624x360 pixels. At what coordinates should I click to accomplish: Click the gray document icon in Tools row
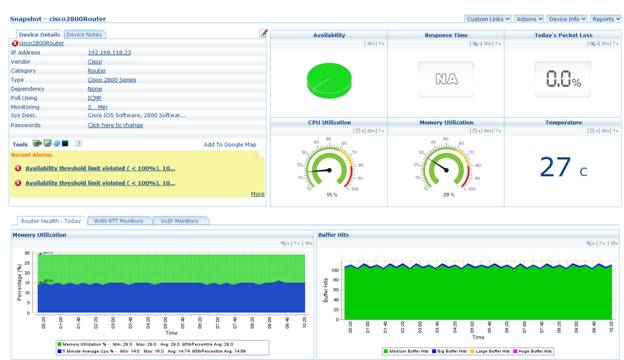tap(78, 144)
